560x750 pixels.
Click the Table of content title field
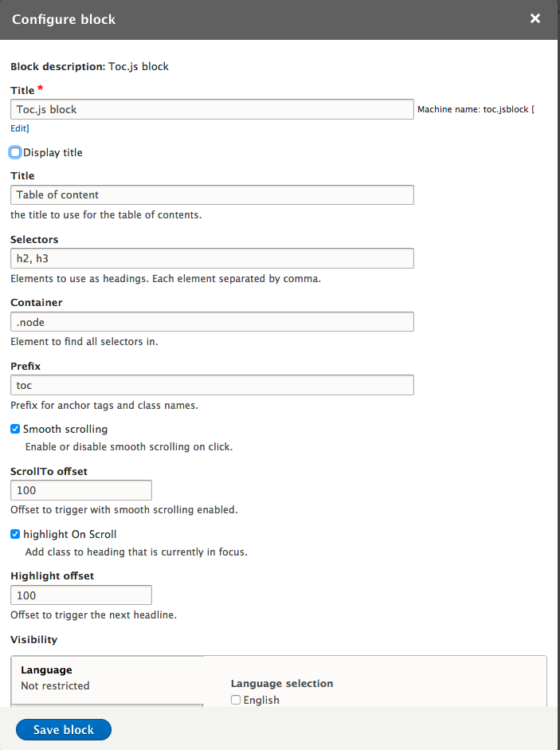212,194
